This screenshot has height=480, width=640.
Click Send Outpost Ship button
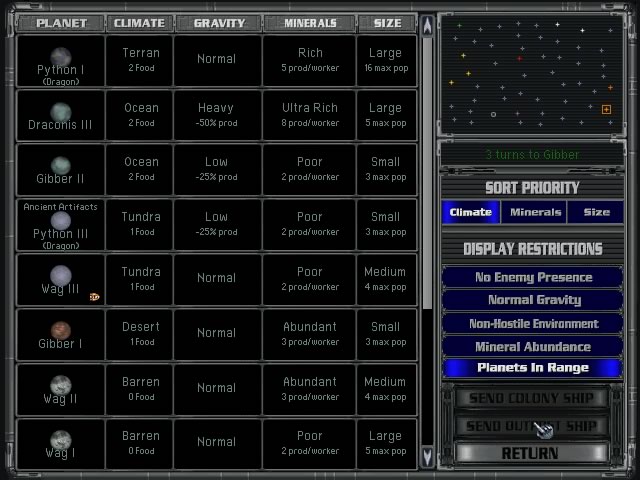[531, 426]
